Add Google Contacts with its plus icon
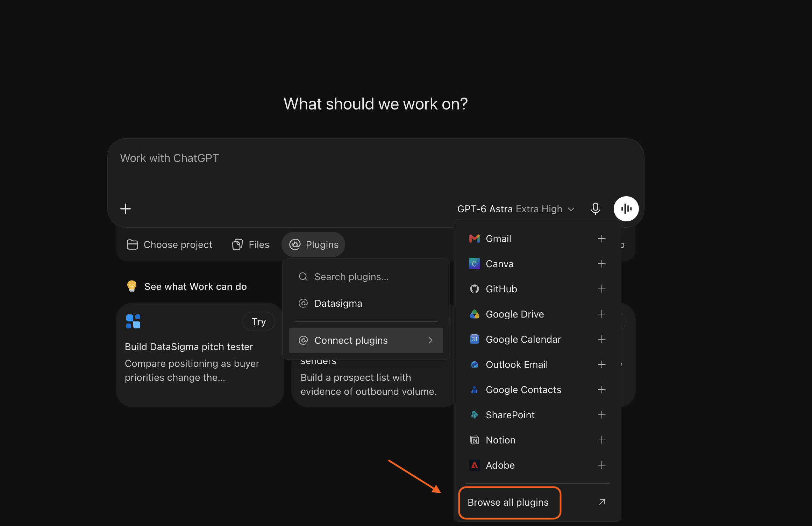This screenshot has height=526, width=812. 601,390
